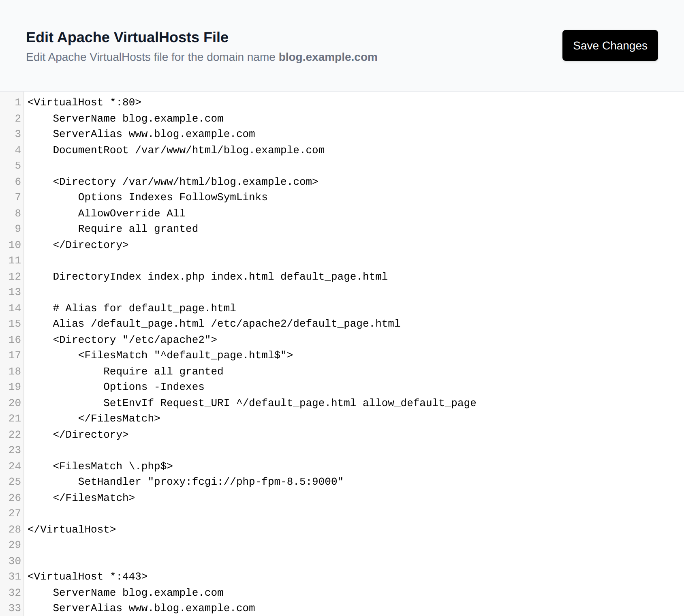The height and width of the screenshot is (616, 684).
Task: Click line number 5 in the gutter
Action: click(18, 165)
